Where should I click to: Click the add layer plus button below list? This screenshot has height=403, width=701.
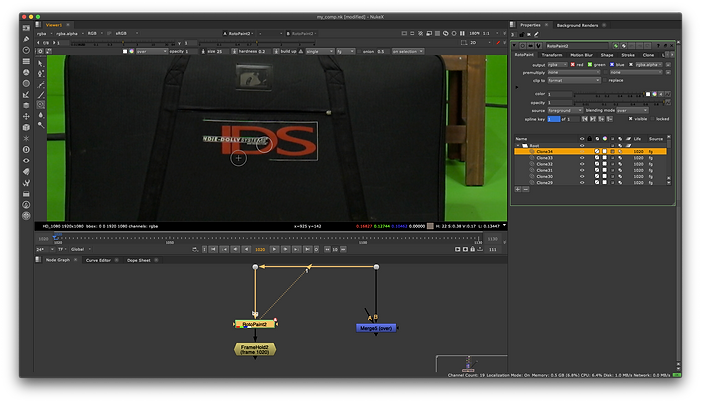click(518, 189)
